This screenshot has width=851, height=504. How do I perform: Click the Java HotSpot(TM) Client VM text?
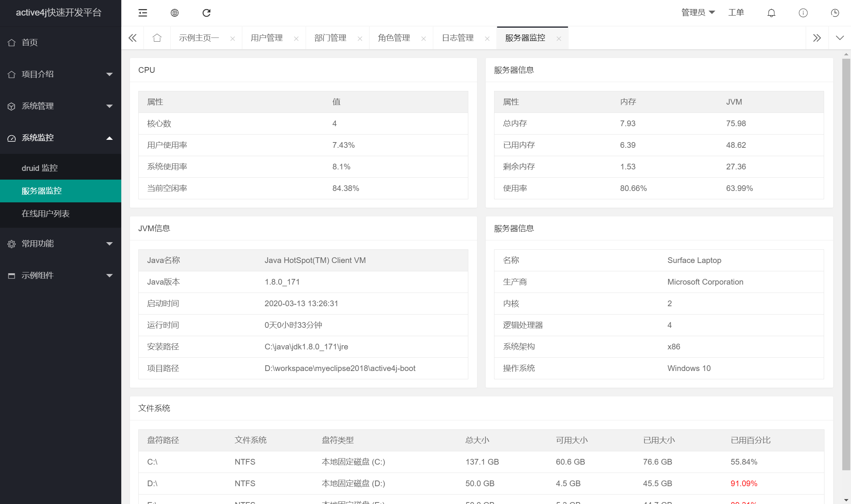(315, 260)
